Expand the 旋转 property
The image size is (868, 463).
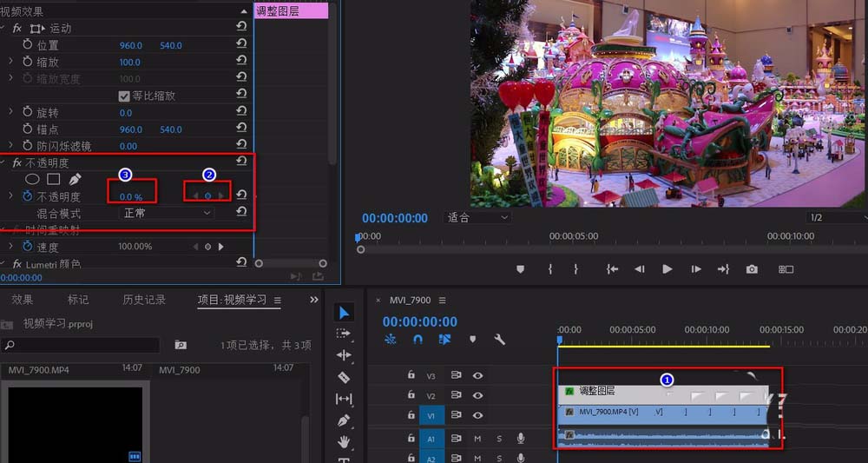[x=10, y=112]
